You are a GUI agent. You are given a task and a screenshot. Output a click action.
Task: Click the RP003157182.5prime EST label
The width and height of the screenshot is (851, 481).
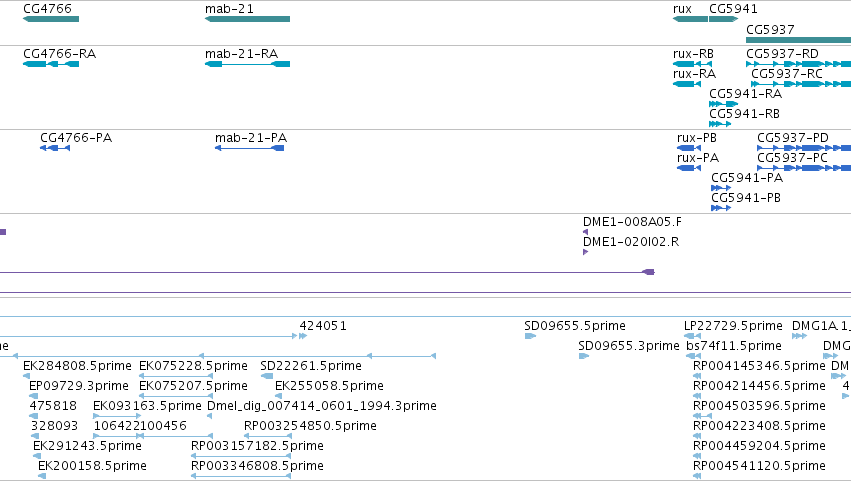pos(257,446)
